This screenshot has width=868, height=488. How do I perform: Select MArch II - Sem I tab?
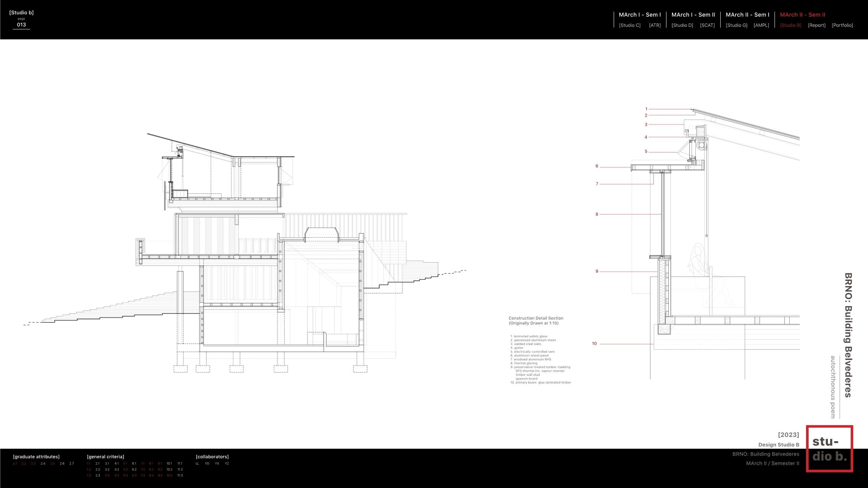pos(747,15)
